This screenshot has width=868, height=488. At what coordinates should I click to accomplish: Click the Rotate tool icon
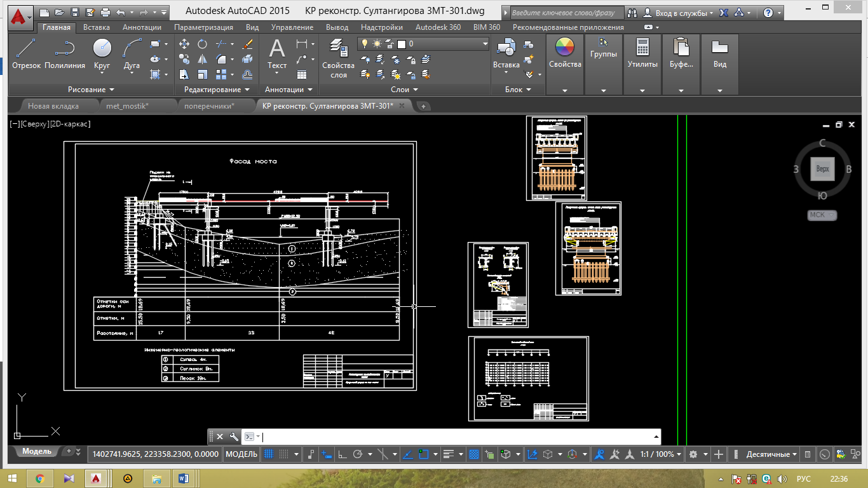coord(202,44)
